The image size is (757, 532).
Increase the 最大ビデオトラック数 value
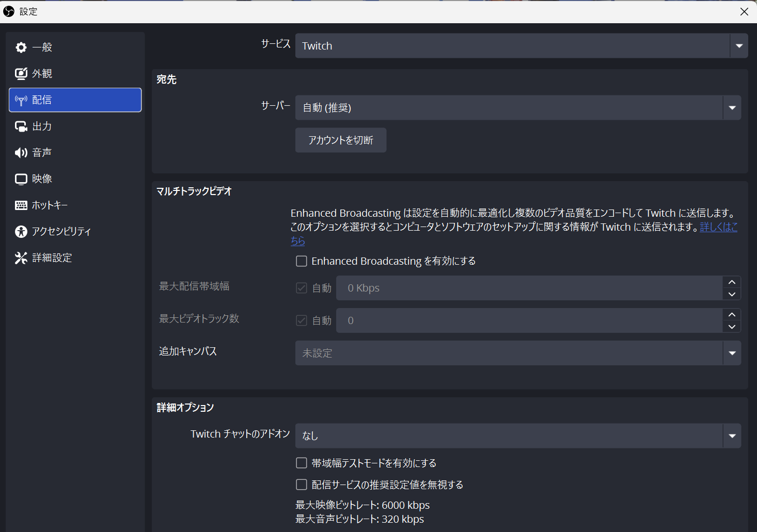732,315
